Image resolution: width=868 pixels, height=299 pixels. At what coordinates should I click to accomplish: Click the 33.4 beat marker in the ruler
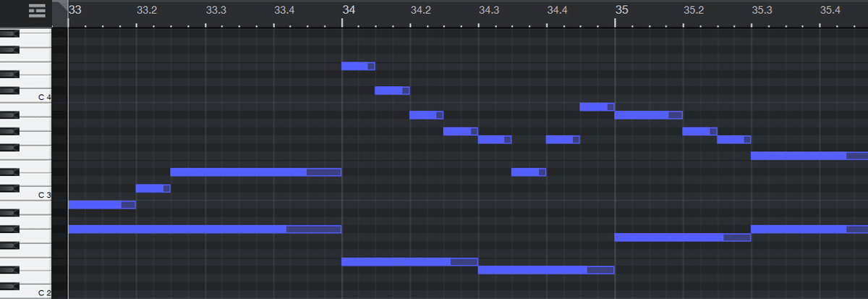tap(284, 10)
